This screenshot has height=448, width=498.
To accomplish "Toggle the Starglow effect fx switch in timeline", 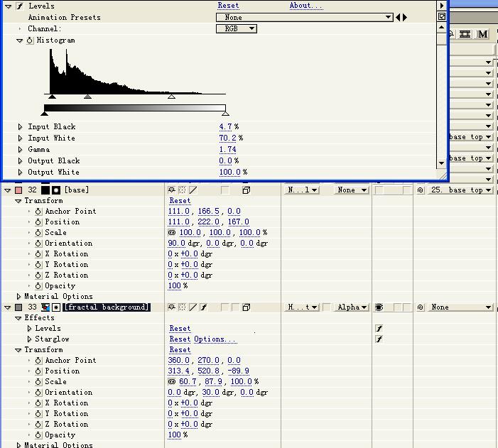I will pyautogui.click(x=379, y=339).
